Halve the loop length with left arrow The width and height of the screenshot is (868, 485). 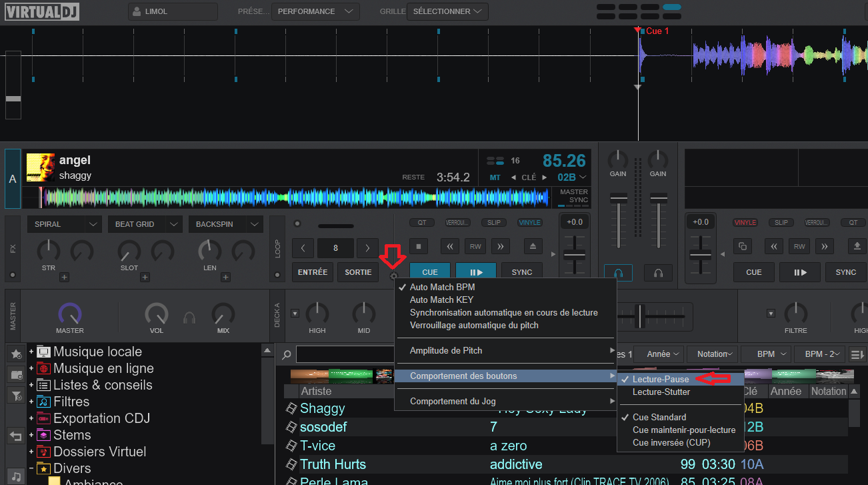click(303, 248)
